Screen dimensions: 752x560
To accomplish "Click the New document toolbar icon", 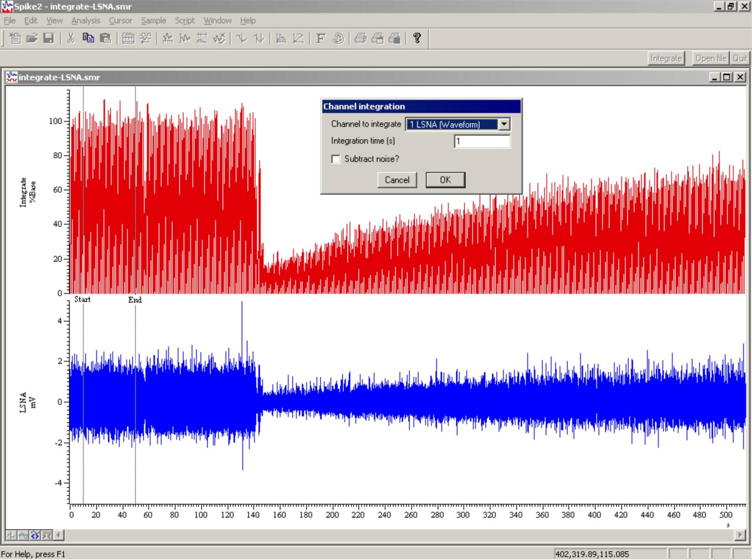I will pos(15,38).
